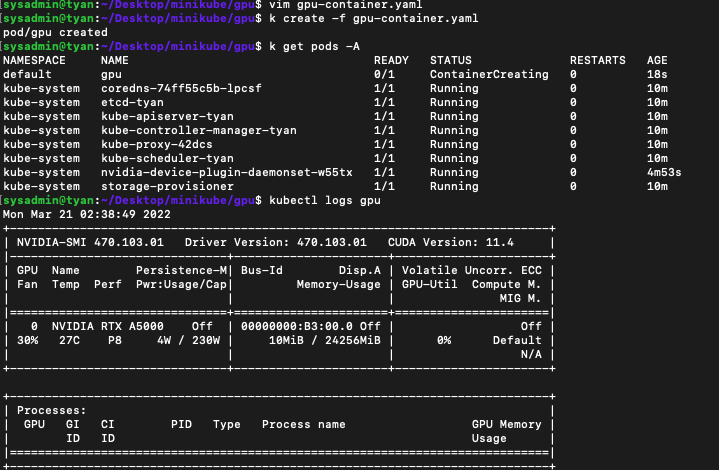This screenshot has height=470, width=719.
Task: Click the 'default' namespace entry
Action: tap(27, 74)
